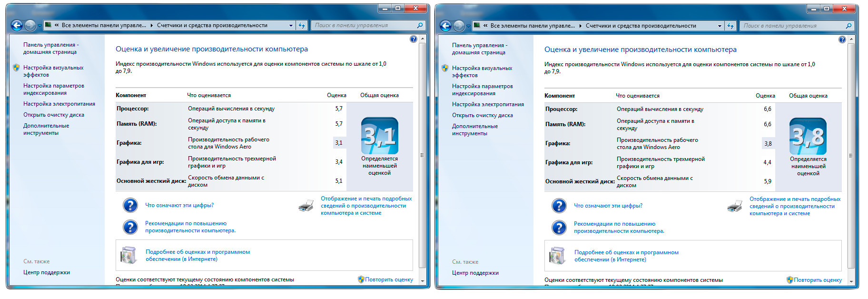The image size is (868, 299).
Task: Click the search magnifier icon in the right window
Action: [848, 26]
